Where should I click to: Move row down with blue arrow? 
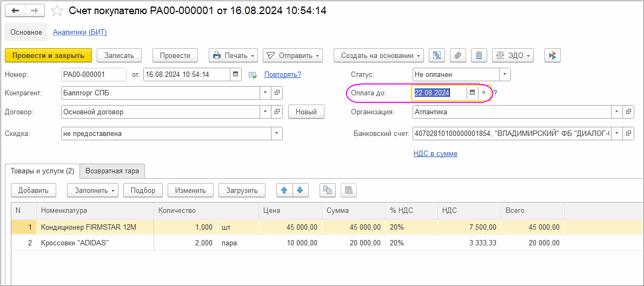point(300,190)
